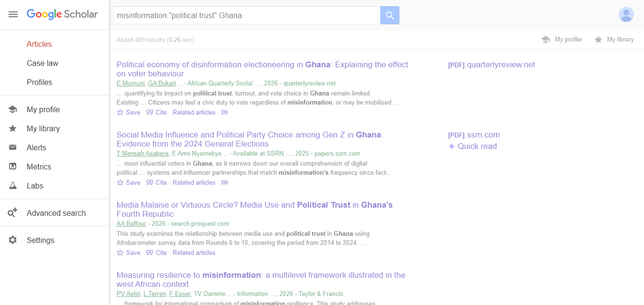Open author T Mensah Asabere profile
644x305 pixels.
click(142, 154)
